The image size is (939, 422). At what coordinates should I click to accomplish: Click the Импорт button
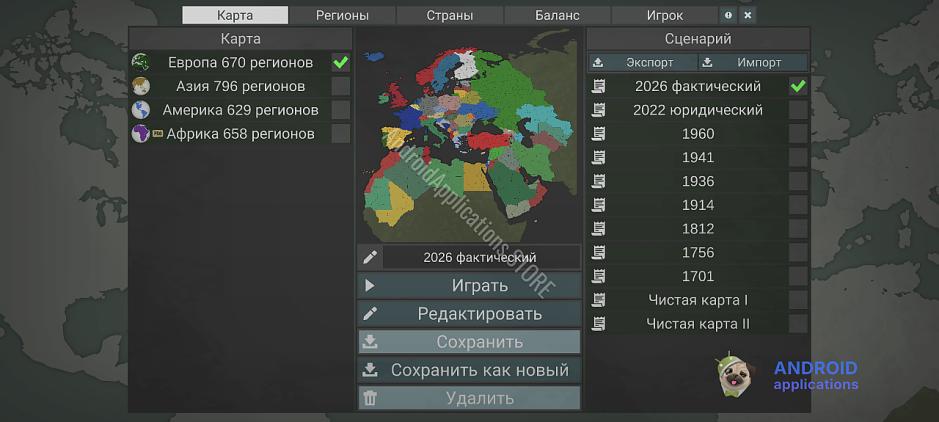tap(753, 62)
